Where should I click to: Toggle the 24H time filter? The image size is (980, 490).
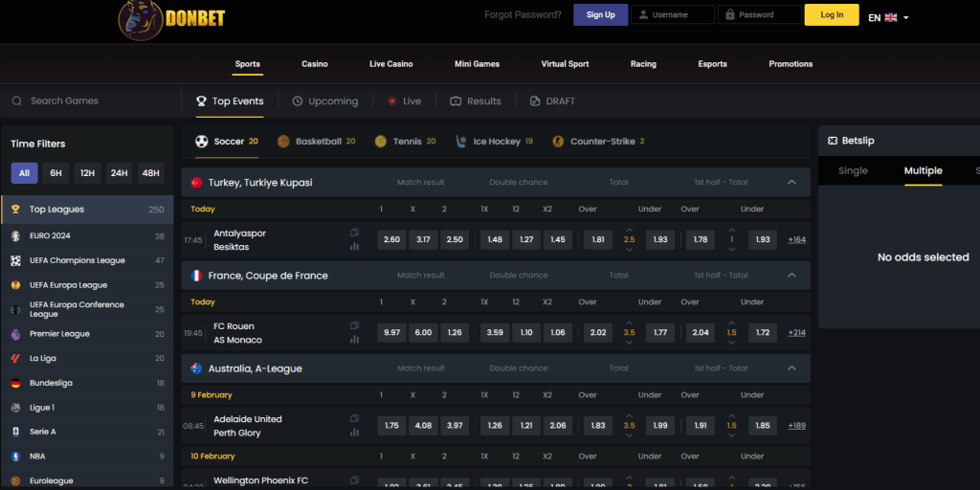click(x=119, y=173)
